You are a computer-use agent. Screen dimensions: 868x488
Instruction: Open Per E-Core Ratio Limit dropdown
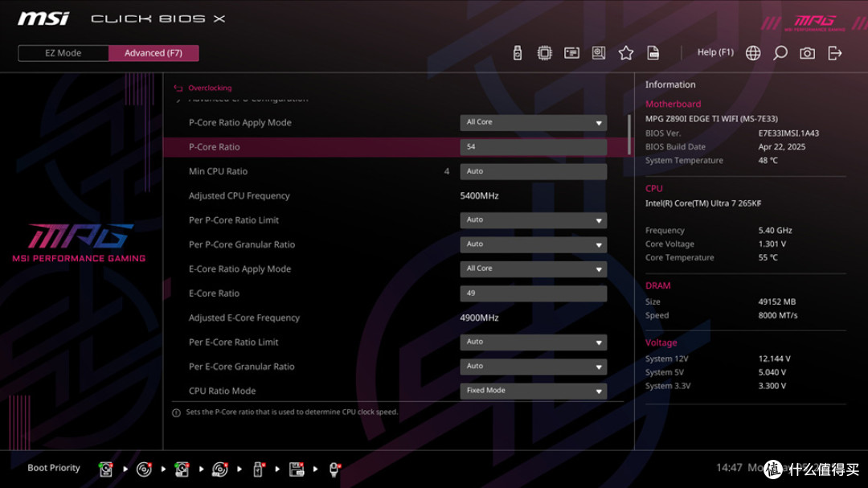(533, 342)
